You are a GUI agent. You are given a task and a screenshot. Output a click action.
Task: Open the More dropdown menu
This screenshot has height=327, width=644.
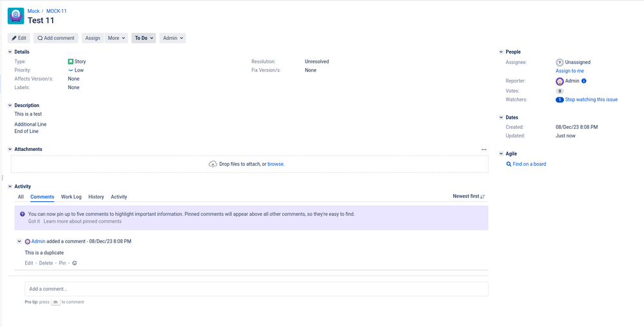coord(116,38)
